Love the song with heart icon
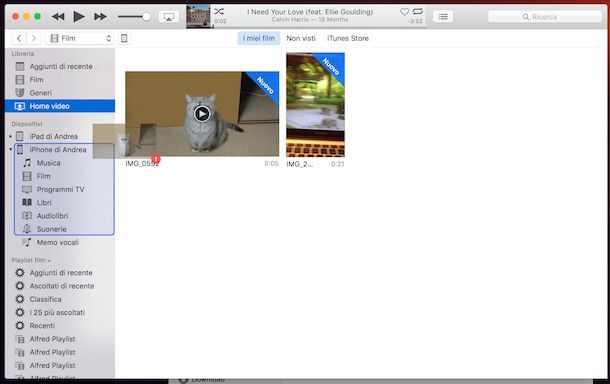610x384 pixels. (405, 12)
